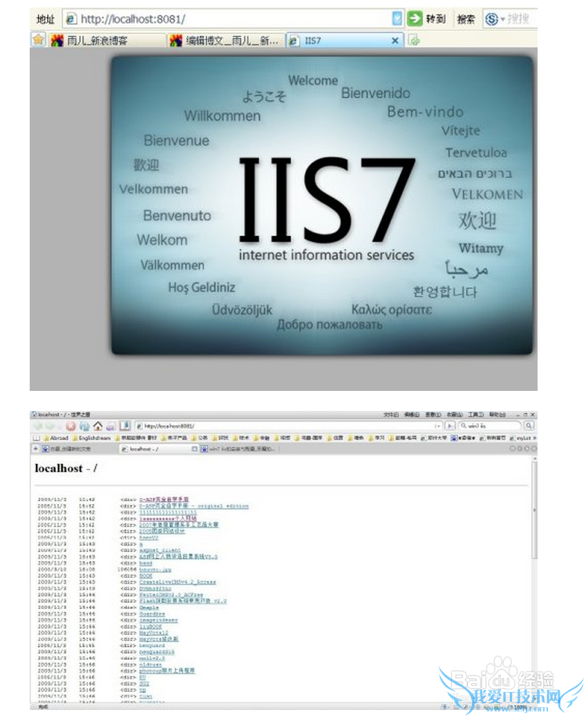Viewport: 588px width, 719px height.
Task: Open the 'CreateLiveCMSv4.2' directory link
Action: (x=178, y=582)
